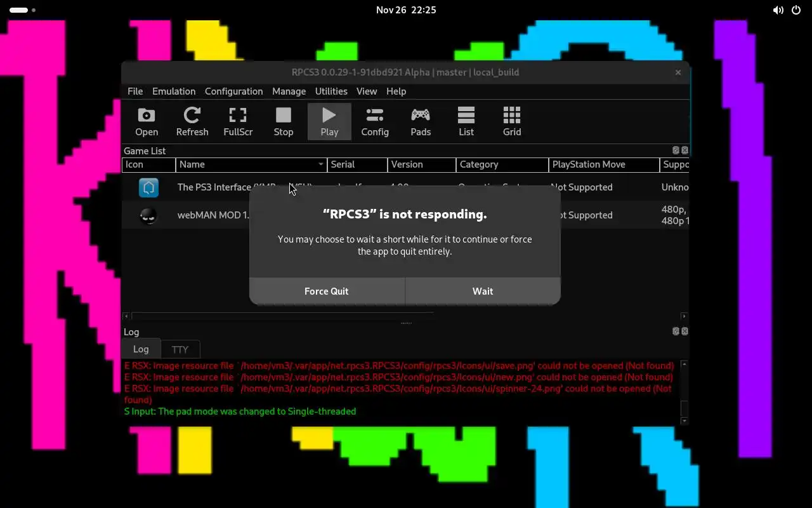Screen dimensions: 812x508
Task: Sort by Name column header
Action: 251,164
